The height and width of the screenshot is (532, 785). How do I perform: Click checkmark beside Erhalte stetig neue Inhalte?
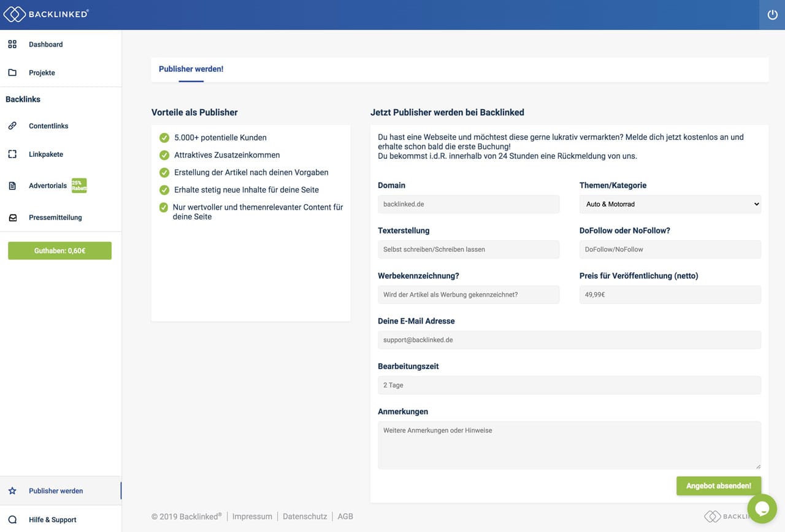[x=164, y=190]
